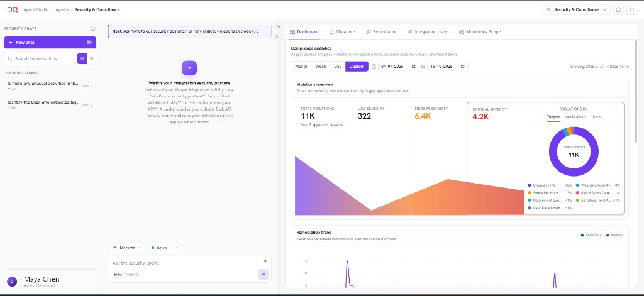This screenshot has height=296, width=644.
Task: Click the donut chart Total Violations
Action: [574, 151]
